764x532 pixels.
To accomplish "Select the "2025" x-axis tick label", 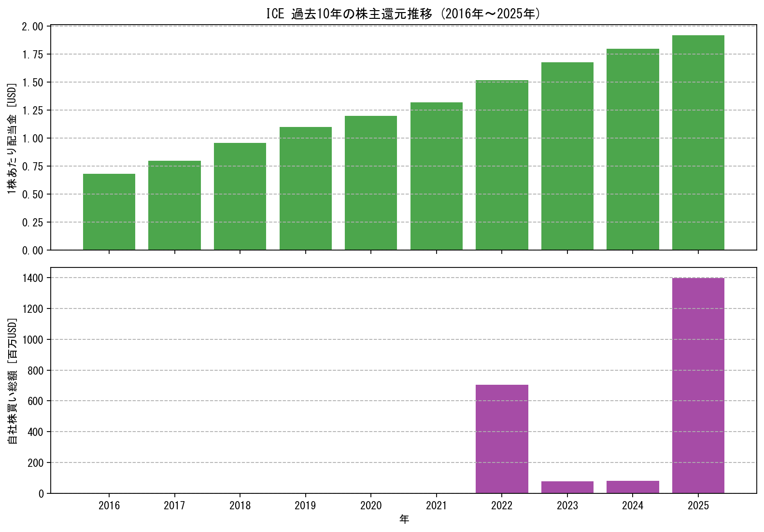I will [698, 505].
